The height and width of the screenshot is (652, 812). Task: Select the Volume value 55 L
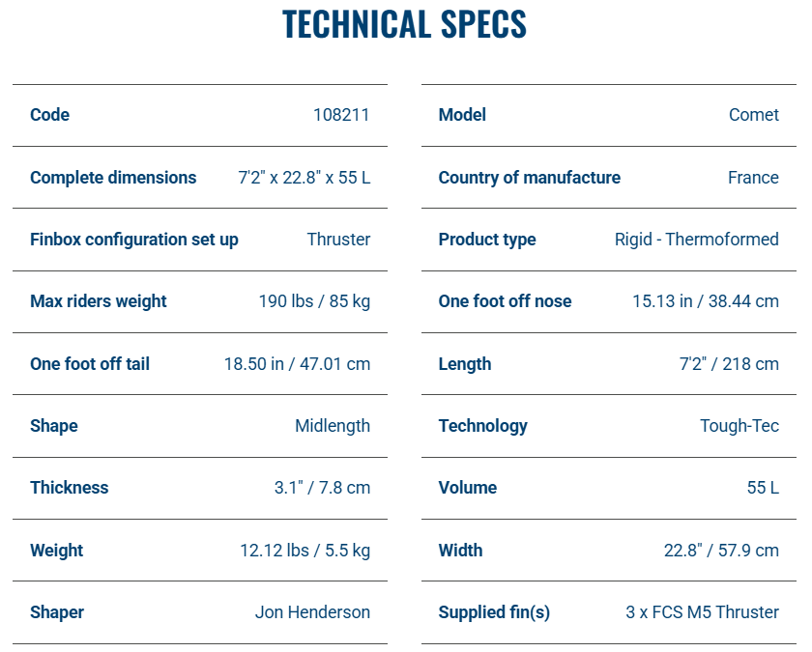tap(763, 488)
